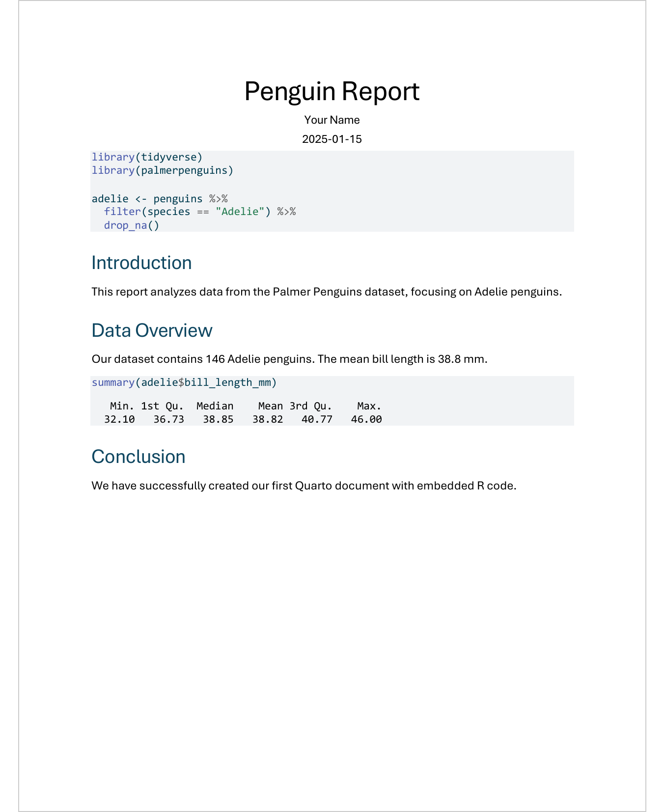This screenshot has width=665, height=812.
Task: Select the Conclusion heading
Action: coord(139,457)
